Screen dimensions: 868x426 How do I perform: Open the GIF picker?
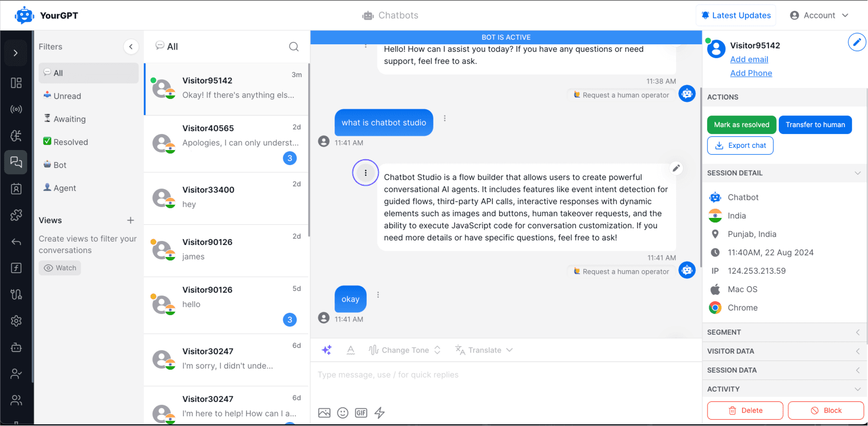tap(361, 412)
